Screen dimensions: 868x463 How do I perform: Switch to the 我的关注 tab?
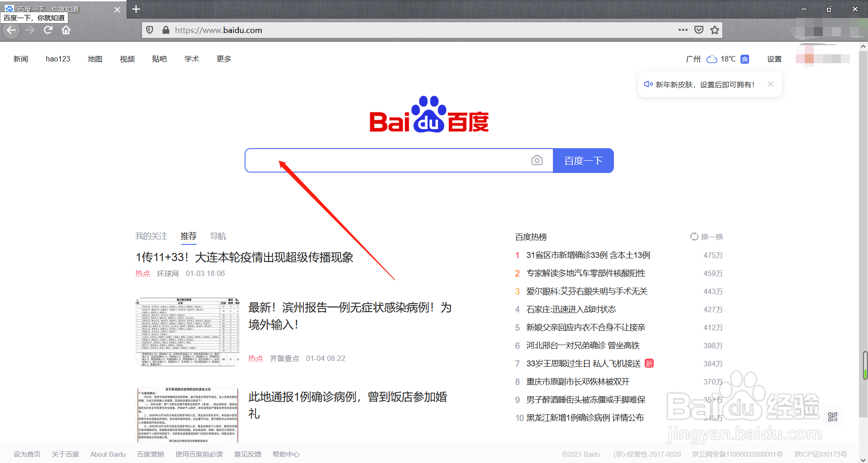151,236
